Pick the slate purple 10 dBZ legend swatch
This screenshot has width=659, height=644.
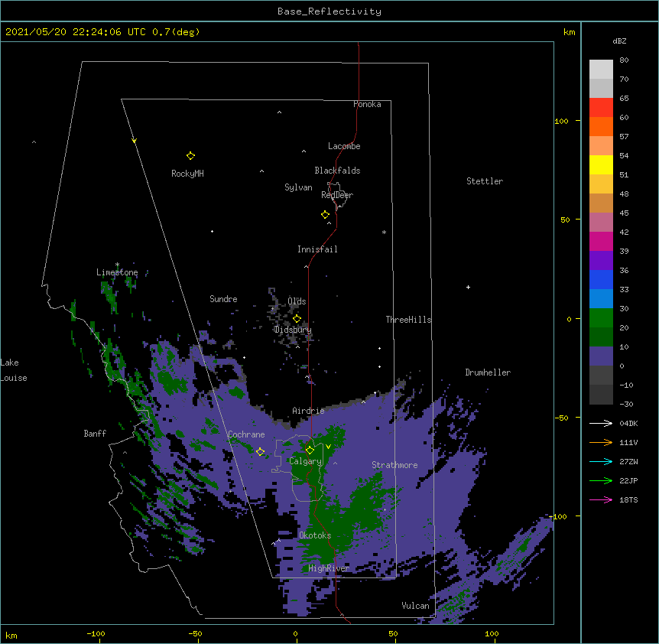[x=601, y=356]
